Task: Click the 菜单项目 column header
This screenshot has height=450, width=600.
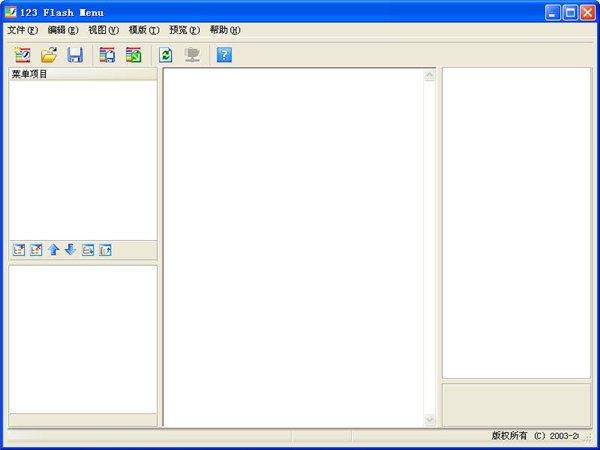Action: 83,74
